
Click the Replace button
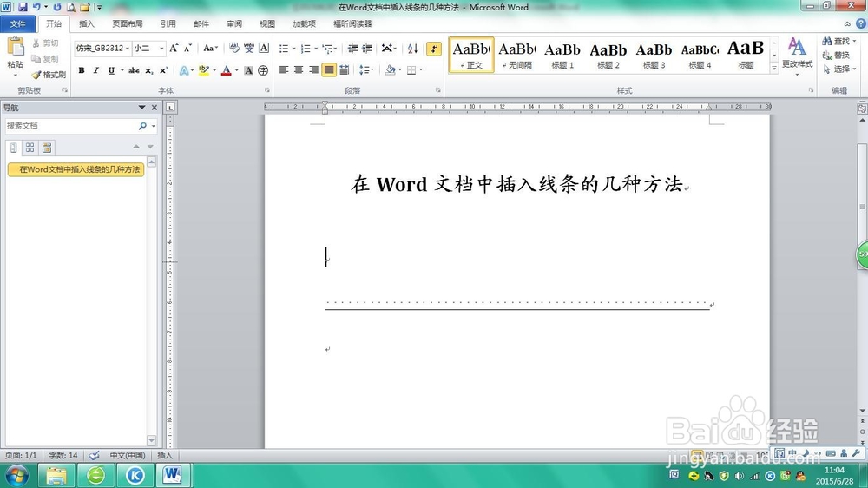[x=837, y=55]
